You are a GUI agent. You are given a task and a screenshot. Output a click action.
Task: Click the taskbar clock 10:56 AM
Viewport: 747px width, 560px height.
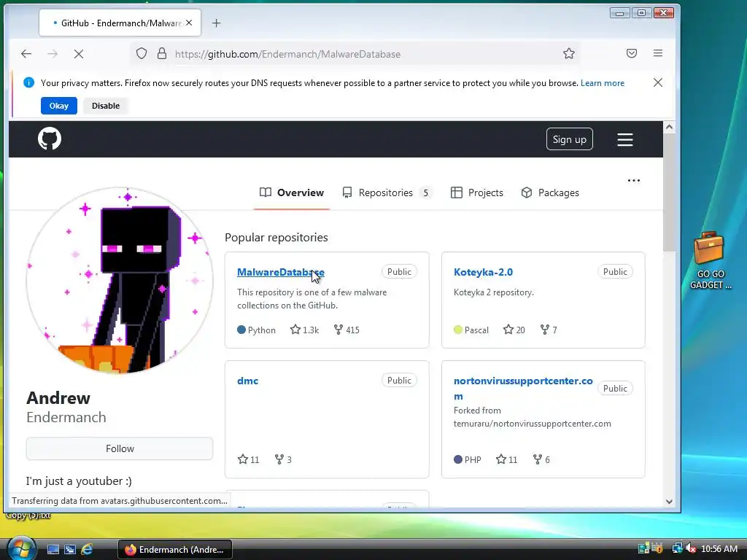pyautogui.click(x=719, y=549)
